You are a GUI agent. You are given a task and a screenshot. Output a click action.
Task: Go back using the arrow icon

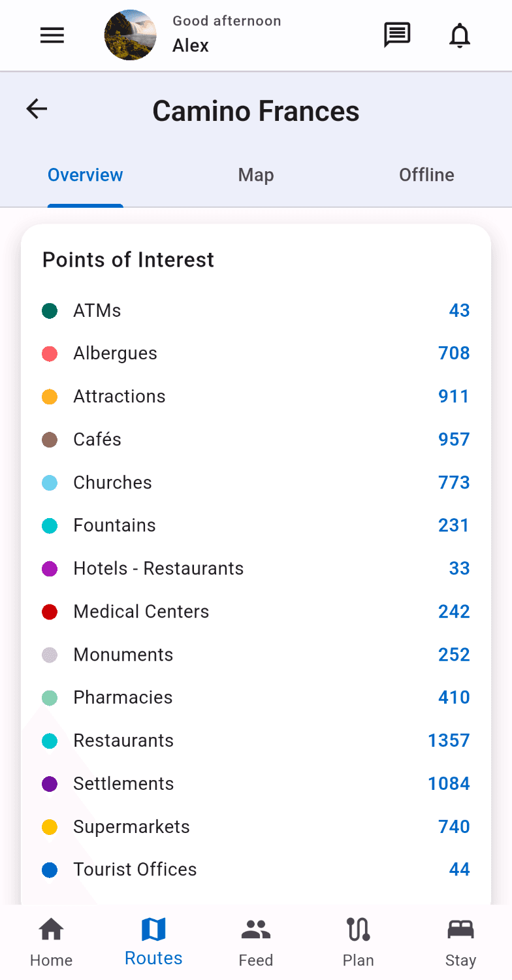(x=37, y=109)
